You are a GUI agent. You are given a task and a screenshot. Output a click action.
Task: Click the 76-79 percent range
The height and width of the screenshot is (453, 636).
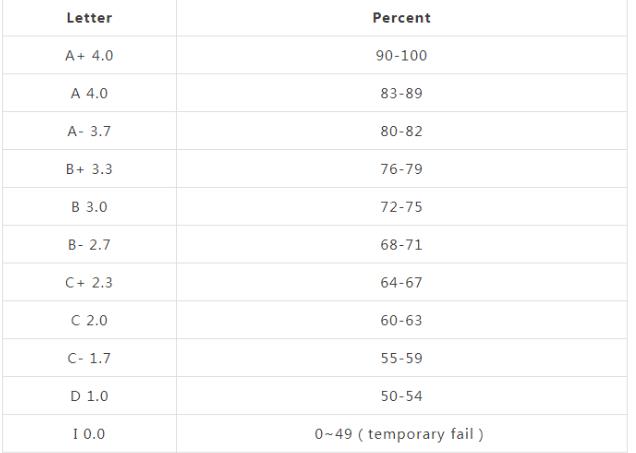tap(402, 169)
